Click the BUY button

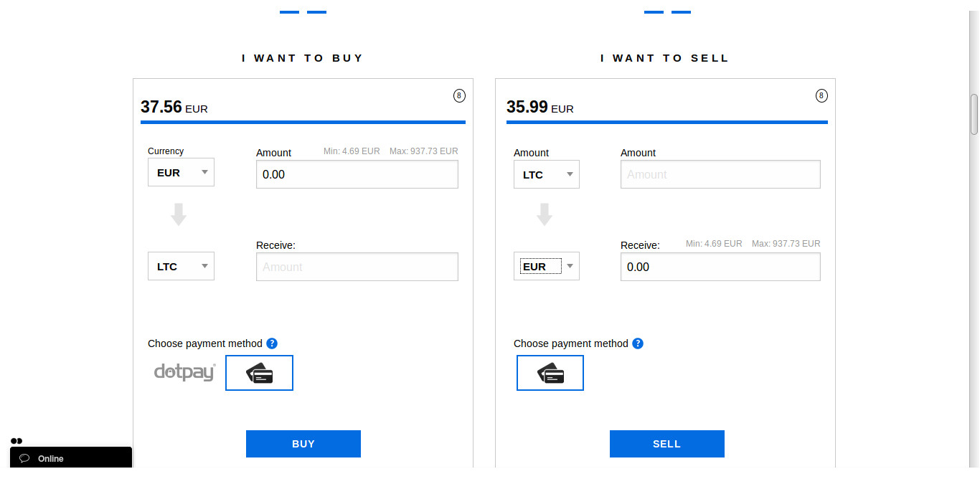pyautogui.click(x=303, y=444)
